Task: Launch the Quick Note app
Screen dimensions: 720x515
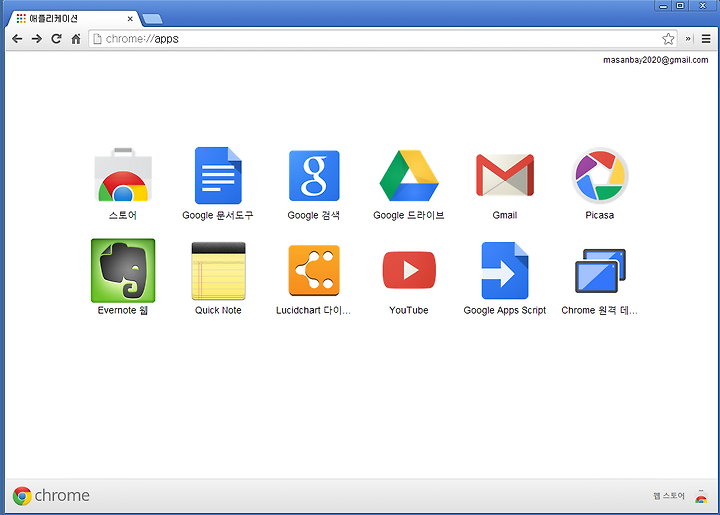Action: (218, 271)
